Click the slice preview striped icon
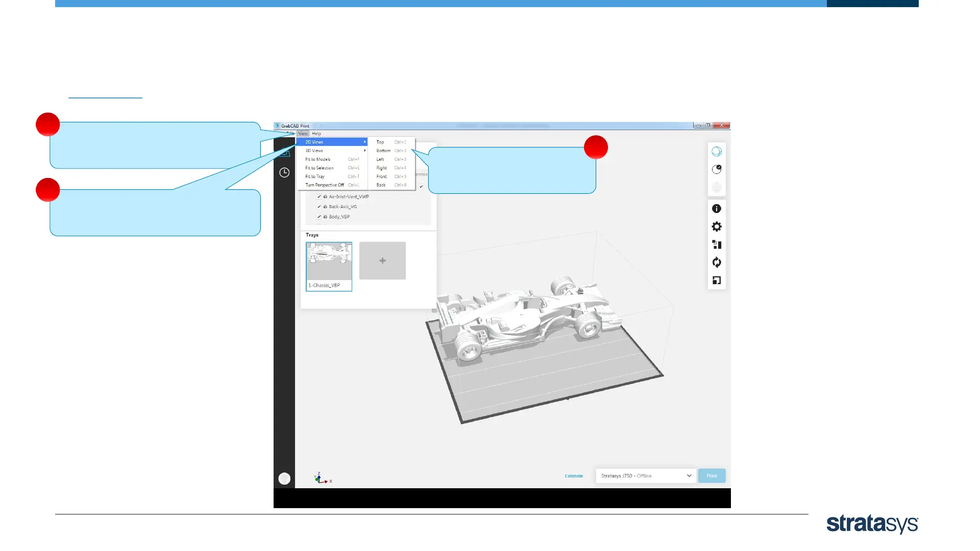Screen dimensions: 980x551 [717, 187]
